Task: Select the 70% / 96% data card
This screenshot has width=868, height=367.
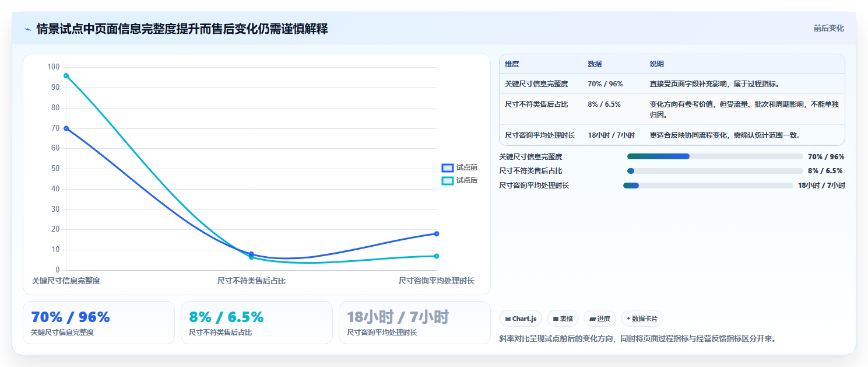Action: tap(99, 323)
